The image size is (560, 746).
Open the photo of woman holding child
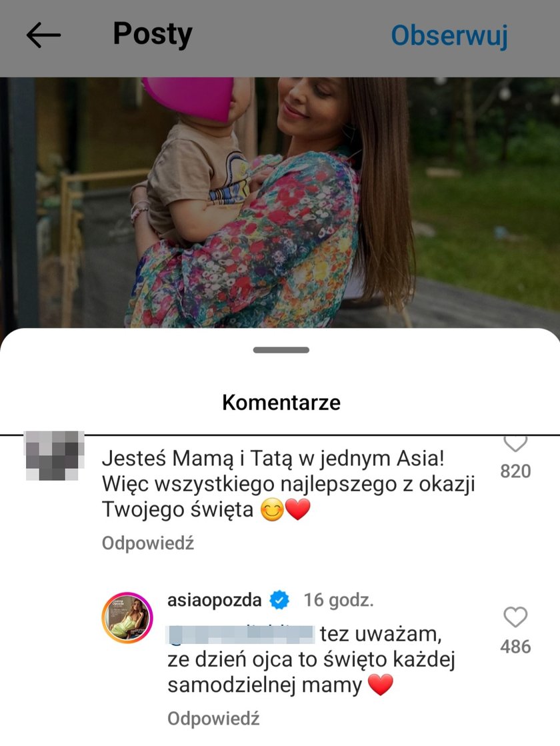click(x=280, y=202)
